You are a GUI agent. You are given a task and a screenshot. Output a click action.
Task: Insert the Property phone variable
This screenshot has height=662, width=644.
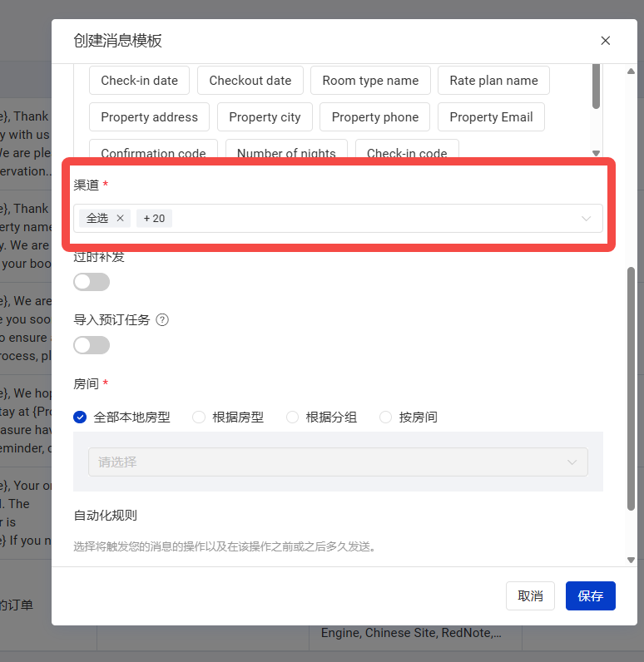pyautogui.click(x=375, y=117)
